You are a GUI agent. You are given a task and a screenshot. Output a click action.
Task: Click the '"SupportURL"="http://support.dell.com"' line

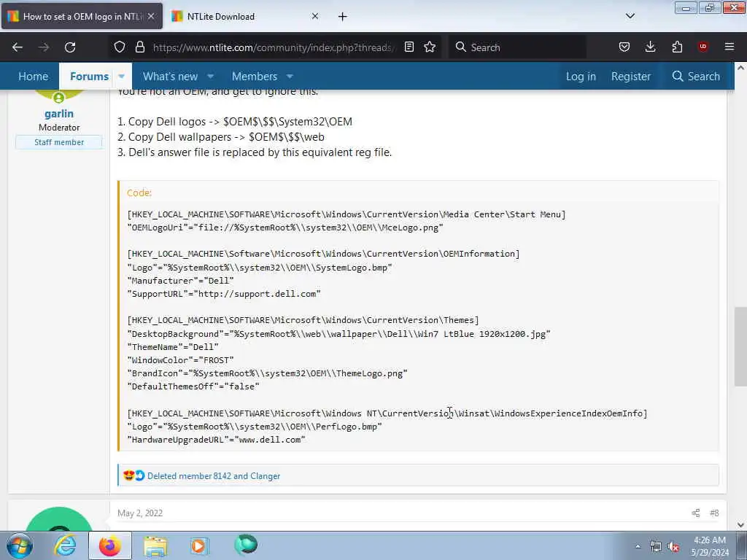click(x=224, y=294)
